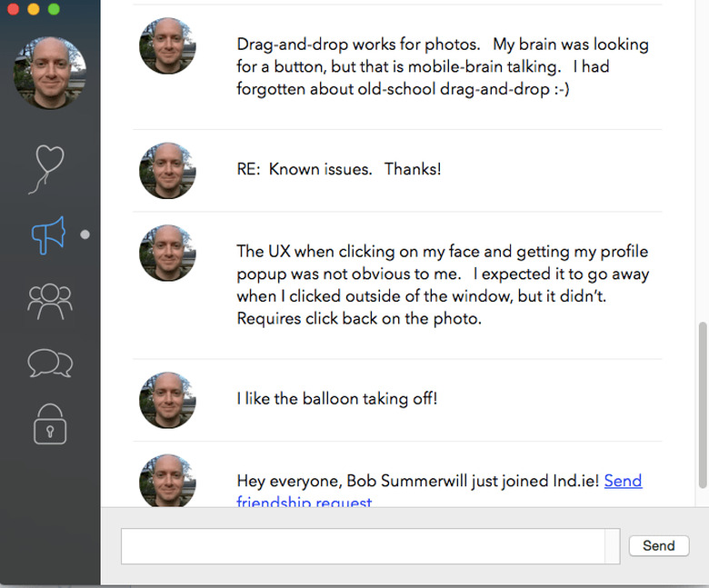Zoom the window with the green button
This screenshot has height=588, width=709.
(54, 9)
